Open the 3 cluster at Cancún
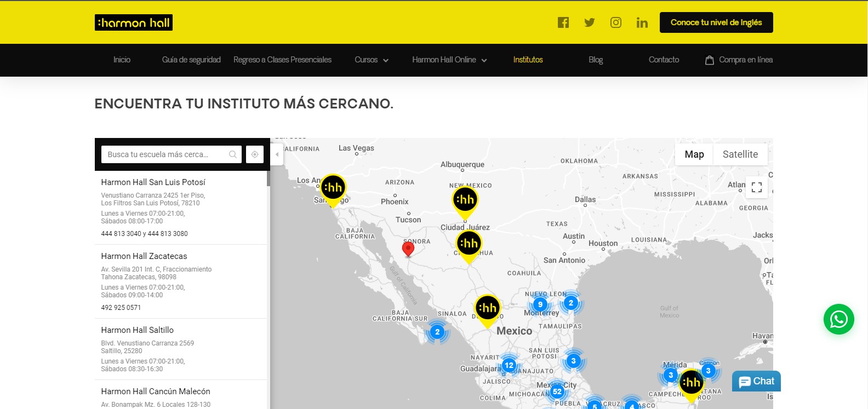 click(x=708, y=371)
